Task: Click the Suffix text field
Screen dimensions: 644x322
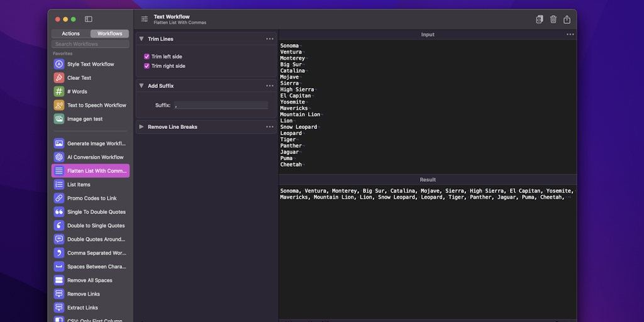Action: point(220,105)
